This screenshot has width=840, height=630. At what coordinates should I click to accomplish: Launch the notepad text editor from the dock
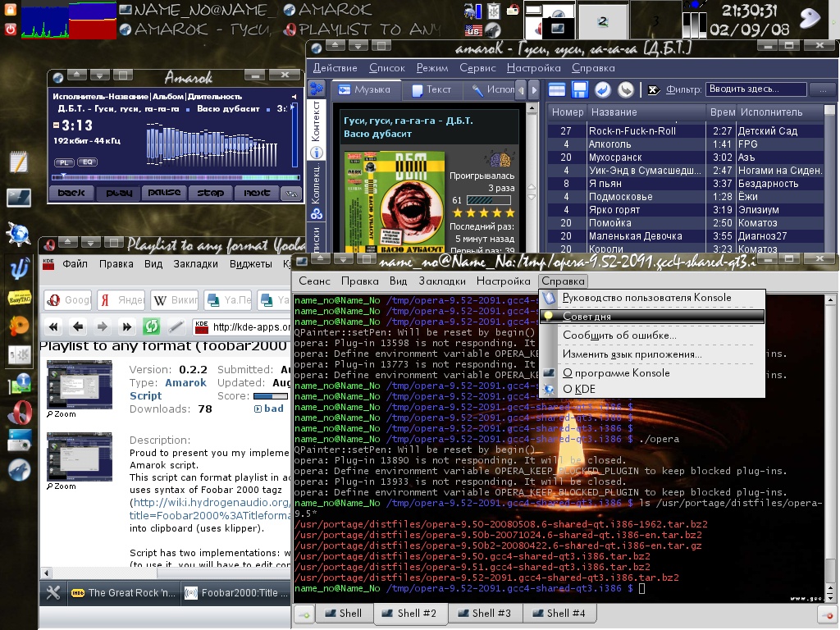pos(18,162)
